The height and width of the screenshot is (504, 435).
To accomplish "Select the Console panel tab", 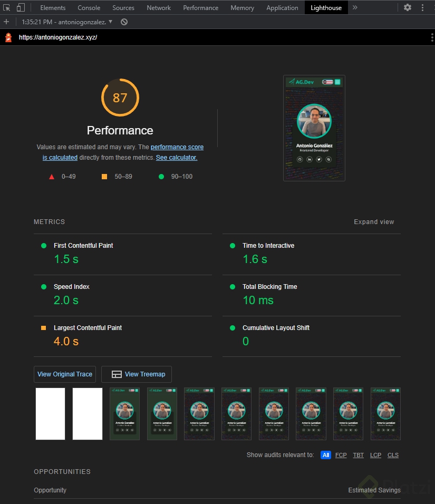I will click(89, 7).
